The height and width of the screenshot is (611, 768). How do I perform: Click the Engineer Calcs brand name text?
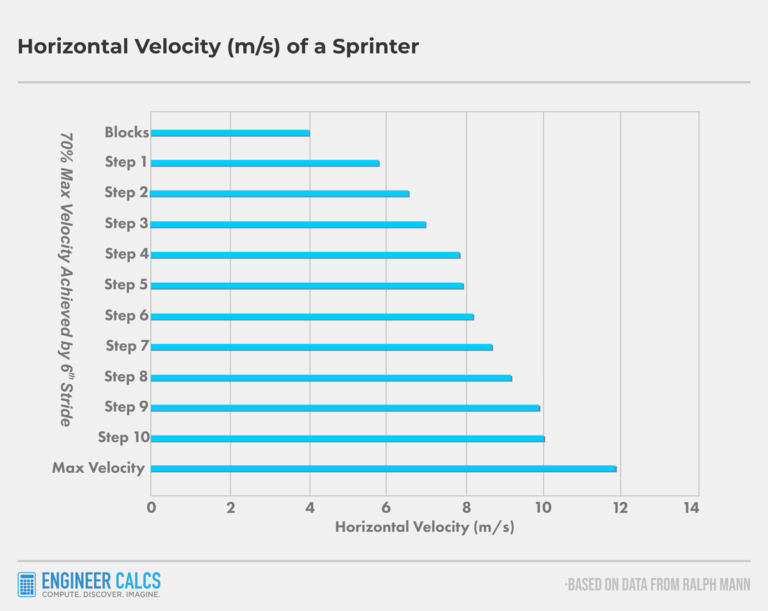pyautogui.click(x=101, y=580)
